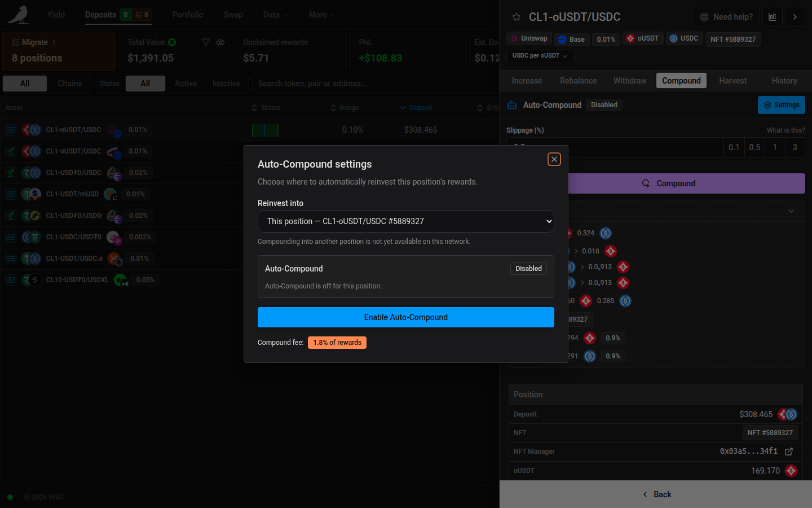Screen dimensions: 812x508
Task: Open the USDC per oUSDT price dropdown
Action: [540, 56]
